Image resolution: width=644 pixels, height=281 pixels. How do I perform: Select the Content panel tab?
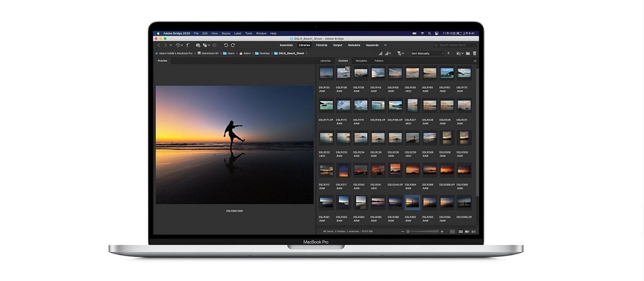point(343,60)
